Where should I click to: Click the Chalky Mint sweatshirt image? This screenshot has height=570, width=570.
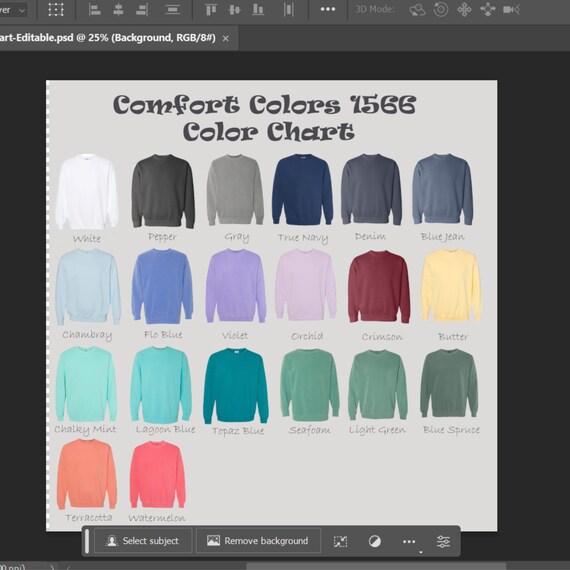click(x=87, y=384)
